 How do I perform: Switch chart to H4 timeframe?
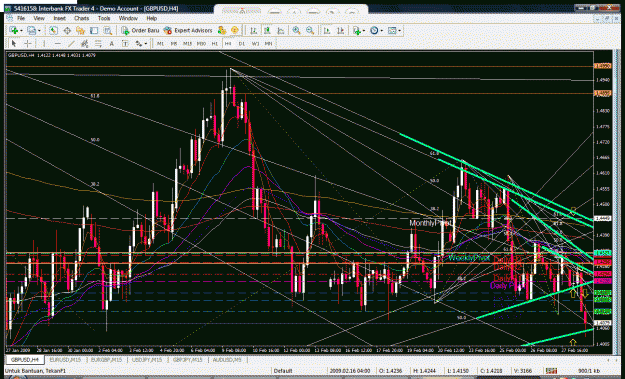(x=228, y=43)
